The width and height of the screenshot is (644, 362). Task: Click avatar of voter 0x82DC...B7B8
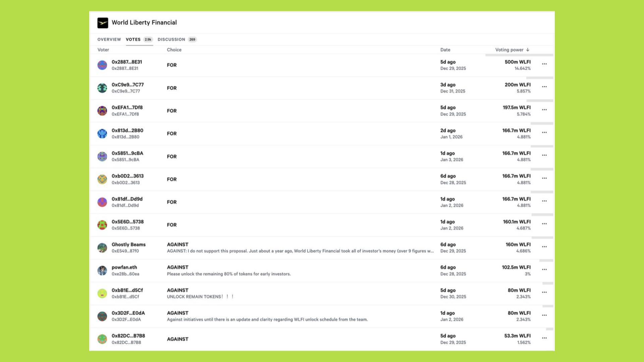(x=102, y=339)
